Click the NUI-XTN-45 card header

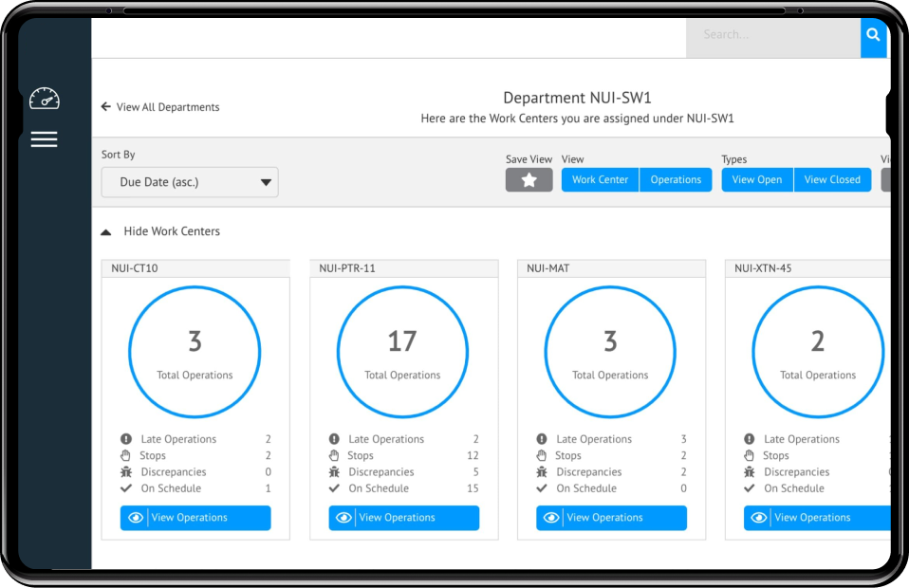coord(807,268)
